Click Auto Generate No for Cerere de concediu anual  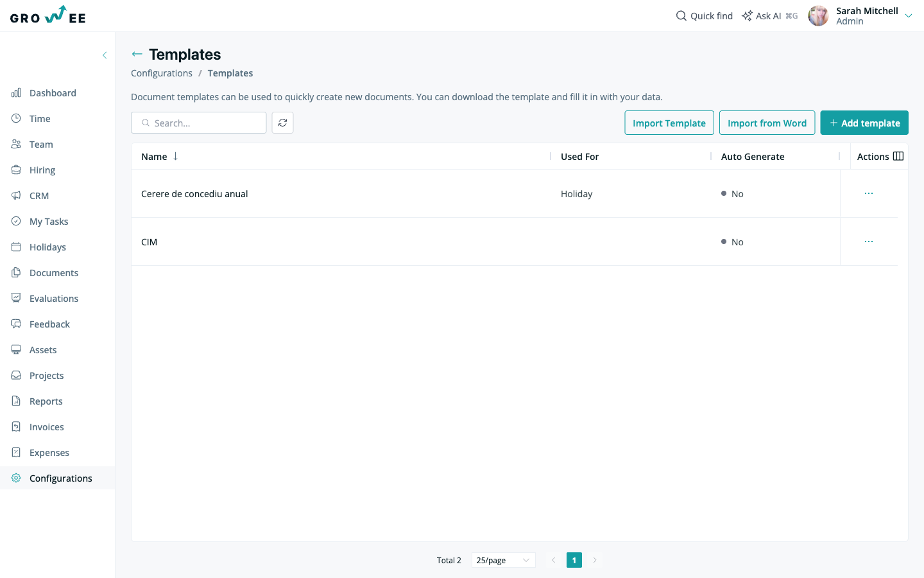[x=732, y=194]
